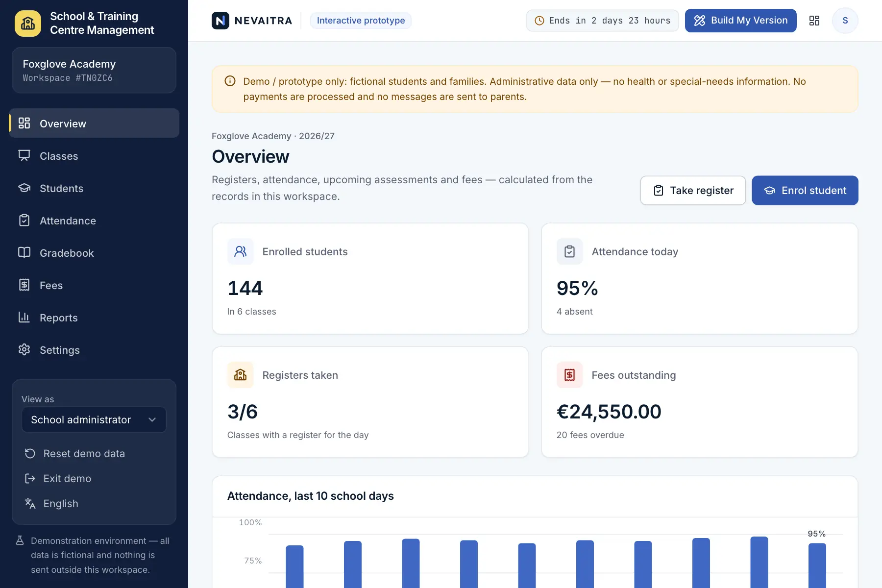Open the apps grid icon in header
The image size is (882, 588).
pyautogui.click(x=814, y=21)
